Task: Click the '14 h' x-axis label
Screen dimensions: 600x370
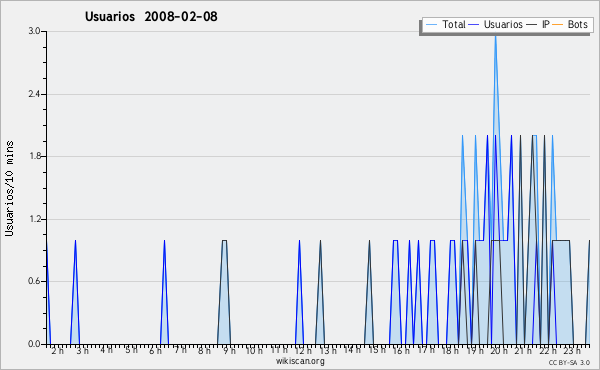Action: [352, 350]
